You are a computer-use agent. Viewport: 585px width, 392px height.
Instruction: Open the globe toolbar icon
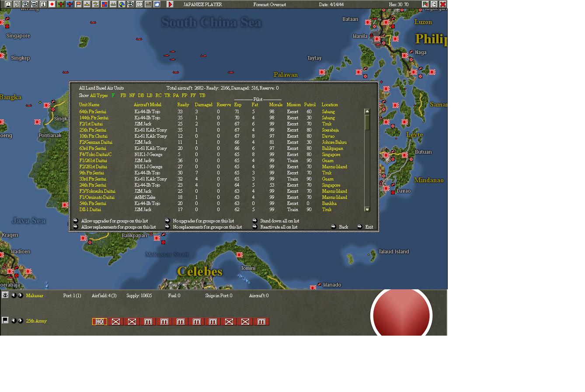[122, 4]
